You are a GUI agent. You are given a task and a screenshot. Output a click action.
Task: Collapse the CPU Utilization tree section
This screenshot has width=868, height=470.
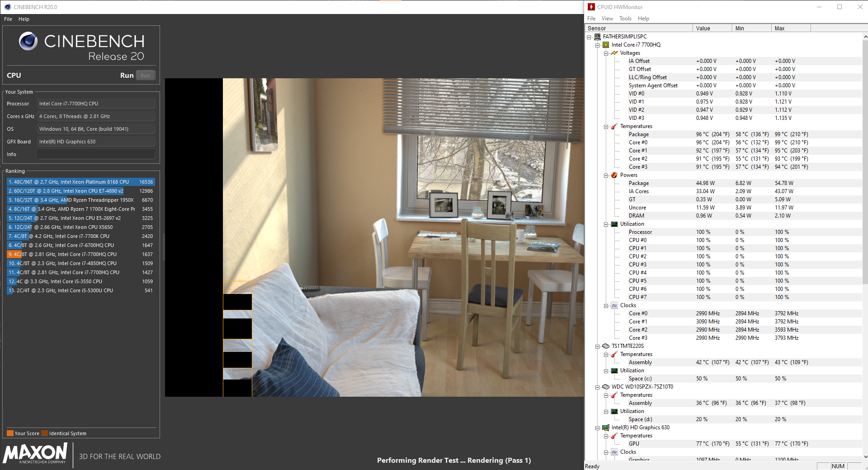606,224
